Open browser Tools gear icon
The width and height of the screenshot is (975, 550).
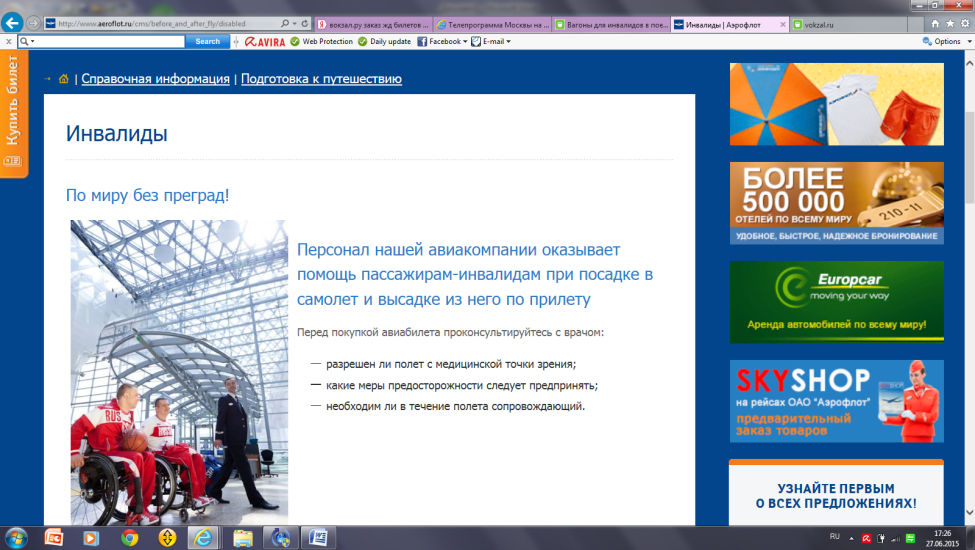965,24
